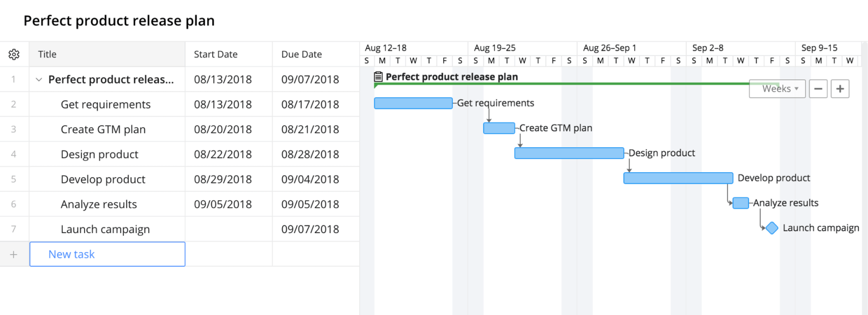Select row number 5 for Develop product
This screenshot has width=868, height=315.
pyautogui.click(x=14, y=179)
